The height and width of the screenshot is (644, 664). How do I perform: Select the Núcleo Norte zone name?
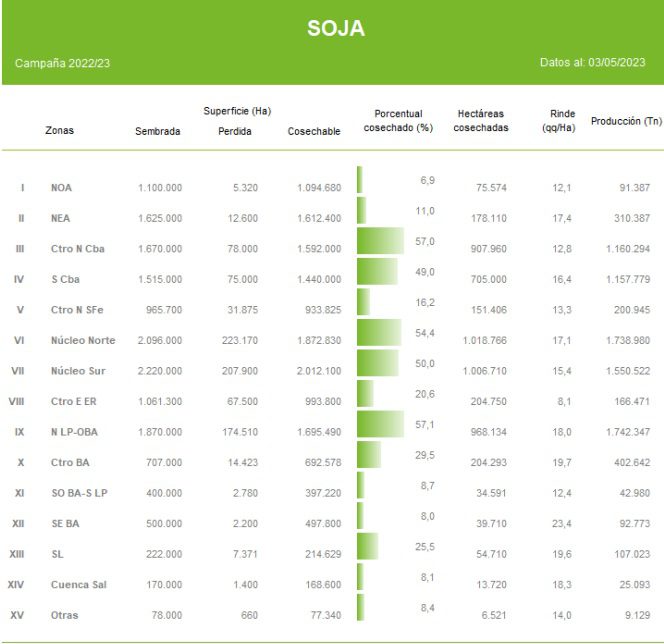point(83,341)
